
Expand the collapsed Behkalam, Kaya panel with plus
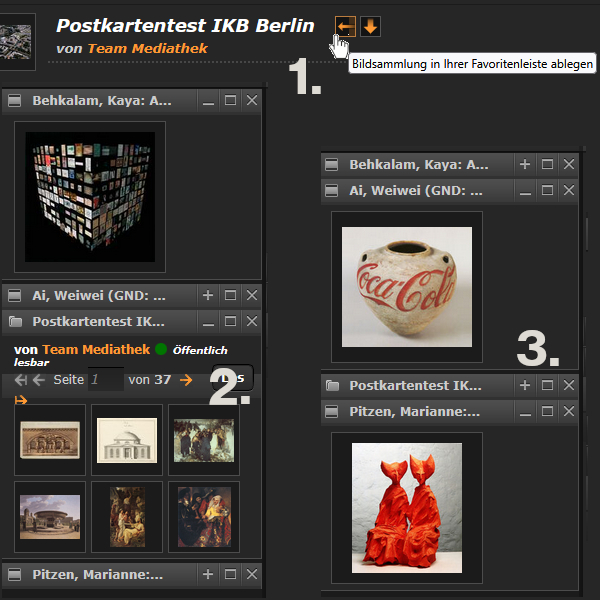click(525, 165)
